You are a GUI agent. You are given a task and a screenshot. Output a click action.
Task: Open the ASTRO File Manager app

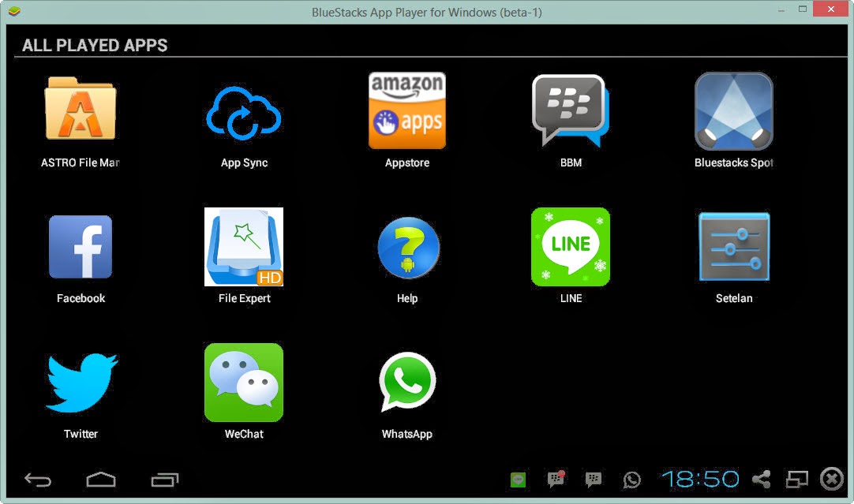[81, 109]
